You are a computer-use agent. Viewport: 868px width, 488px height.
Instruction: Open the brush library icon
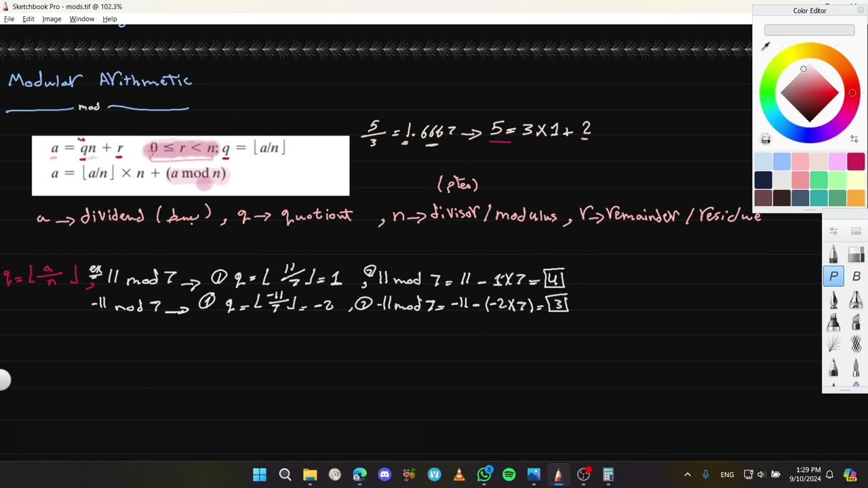pyautogui.click(x=856, y=231)
